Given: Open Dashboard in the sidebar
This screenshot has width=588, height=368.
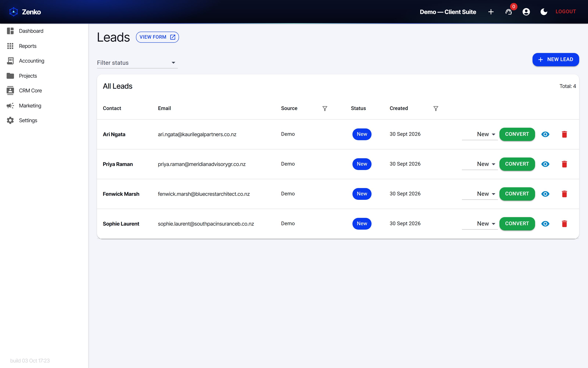Looking at the screenshot, I should click(x=44, y=31).
